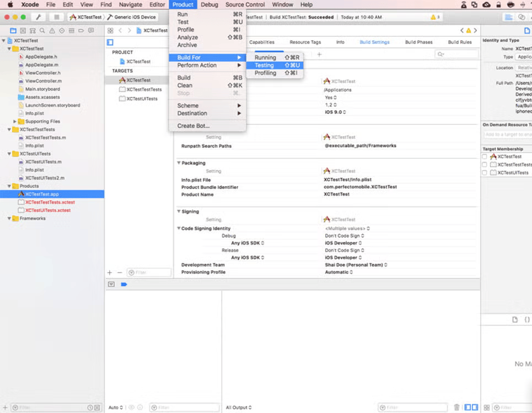This screenshot has height=413, width=532.
Task: Choose Running in Build For submenu
Action: (x=275, y=58)
